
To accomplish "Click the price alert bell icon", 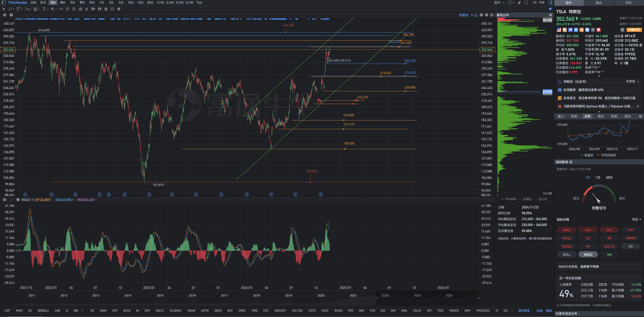I will 622,30.
